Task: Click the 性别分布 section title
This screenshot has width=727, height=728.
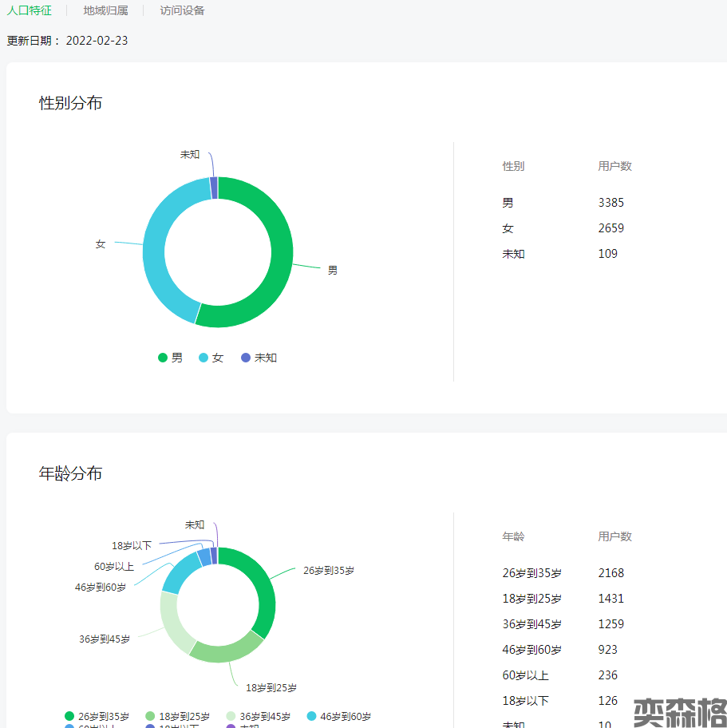Action: point(71,103)
